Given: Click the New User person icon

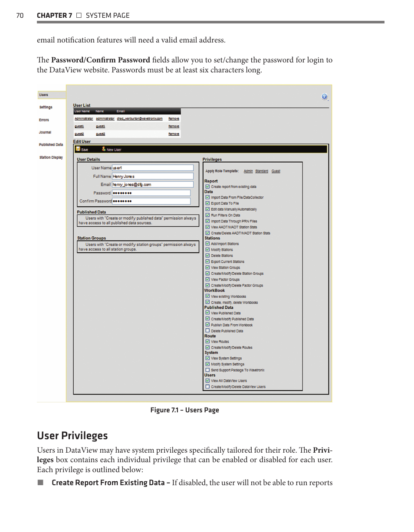Looking at the screenshot, I should [x=104, y=149].
